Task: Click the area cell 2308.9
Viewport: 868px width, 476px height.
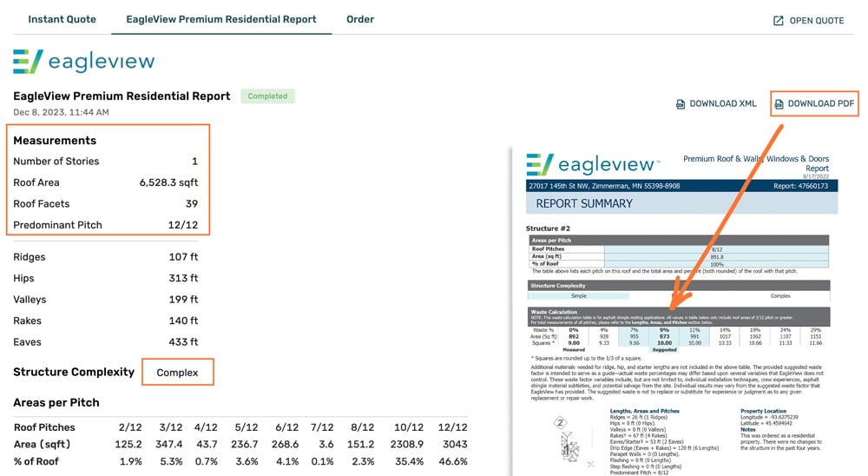Action: (406, 445)
